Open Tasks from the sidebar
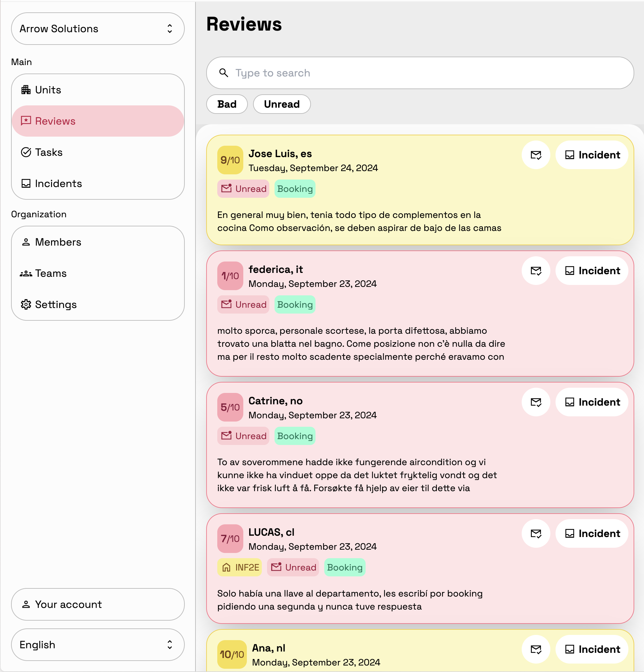Image resolution: width=644 pixels, height=672 pixels. tap(98, 152)
